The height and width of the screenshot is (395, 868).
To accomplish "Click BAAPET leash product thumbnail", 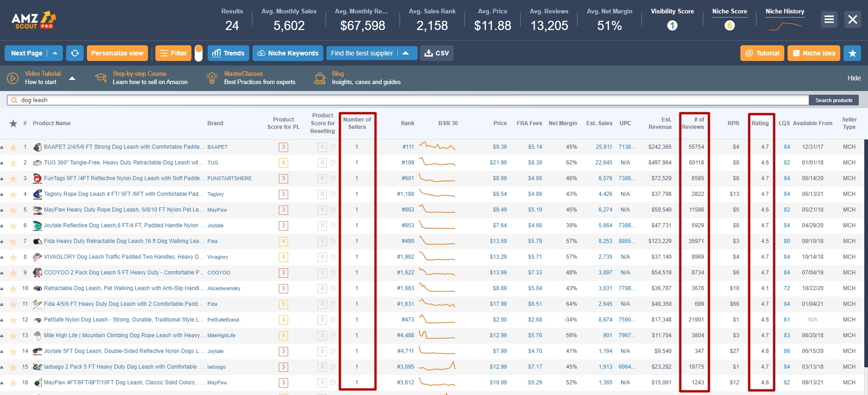I will pyautogui.click(x=37, y=147).
